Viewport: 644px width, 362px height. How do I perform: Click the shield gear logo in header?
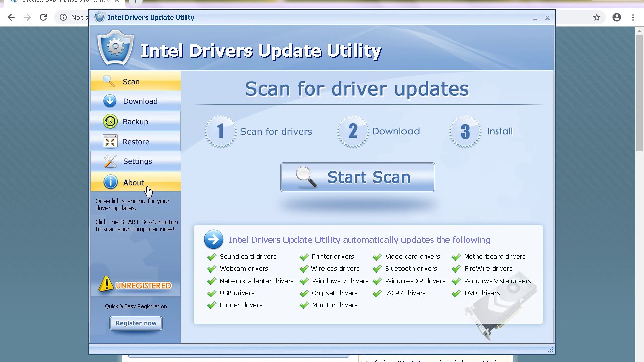point(115,48)
